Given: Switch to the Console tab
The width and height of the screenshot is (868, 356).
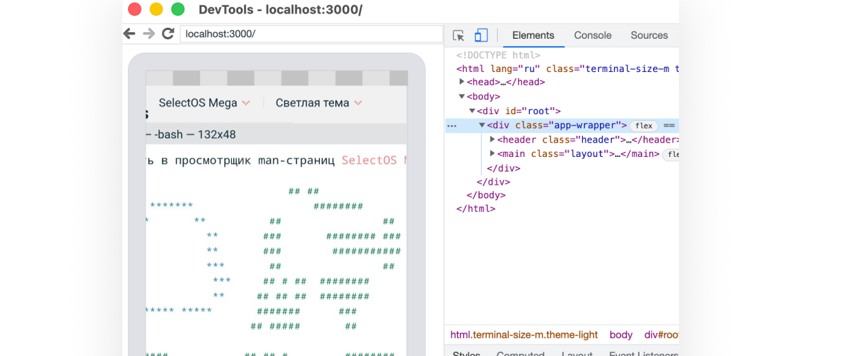Looking at the screenshot, I should click(x=592, y=35).
